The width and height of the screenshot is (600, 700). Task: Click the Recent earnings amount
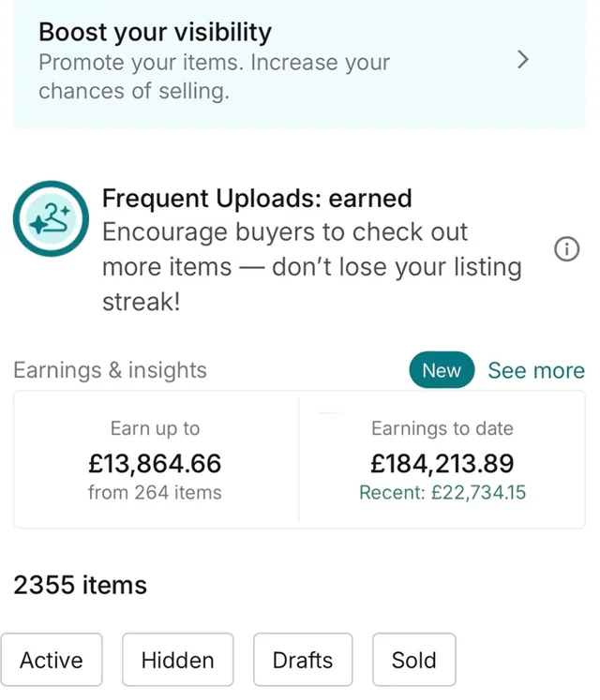pos(442,493)
